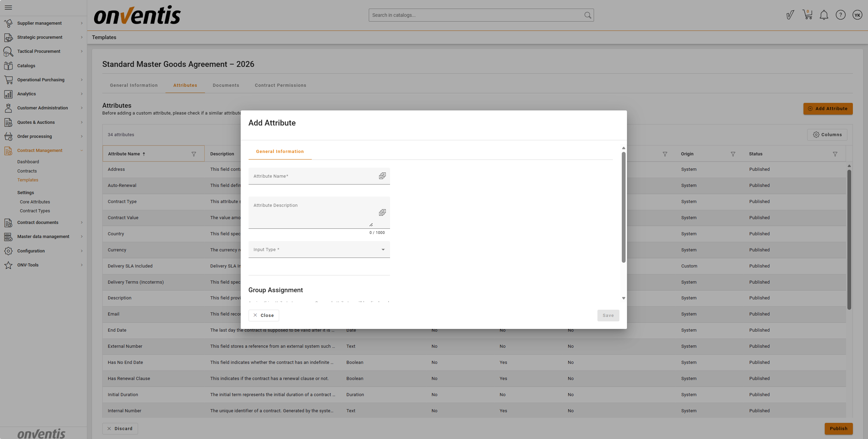
Task: Click into the Attribute Name input field
Action: (312, 176)
